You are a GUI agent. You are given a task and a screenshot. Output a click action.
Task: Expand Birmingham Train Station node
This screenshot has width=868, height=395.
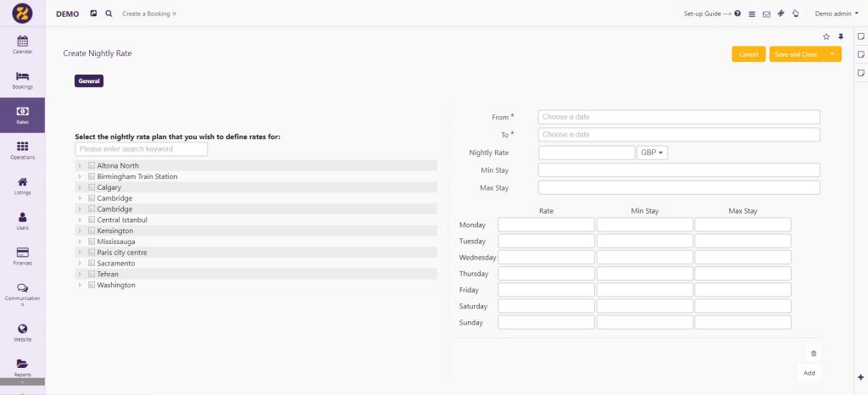(x=80, y=176)
